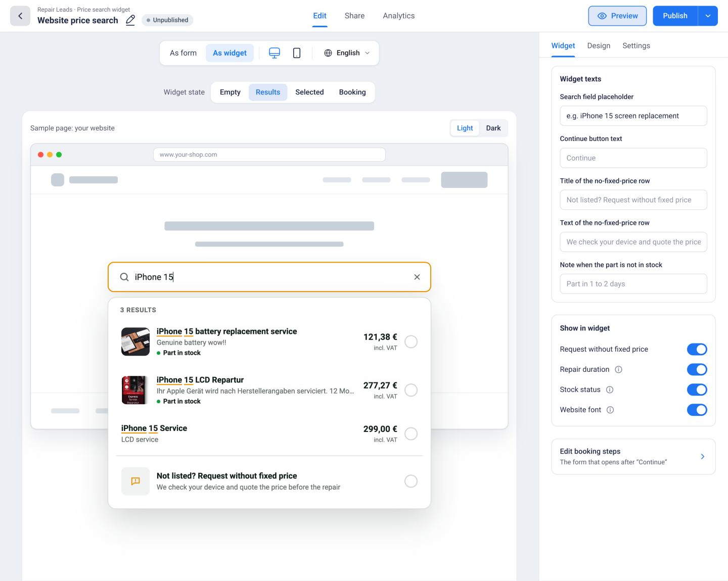Clear the iPhone 15 search with X
728x581 pixels.
417,277
